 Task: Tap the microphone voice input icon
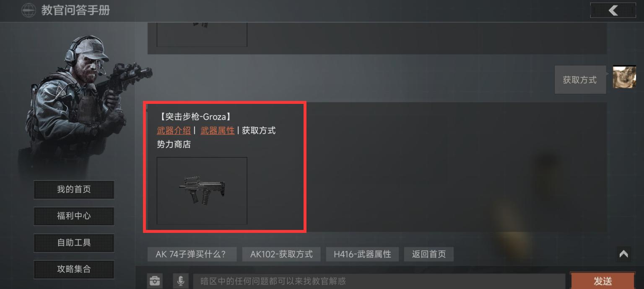181,281
